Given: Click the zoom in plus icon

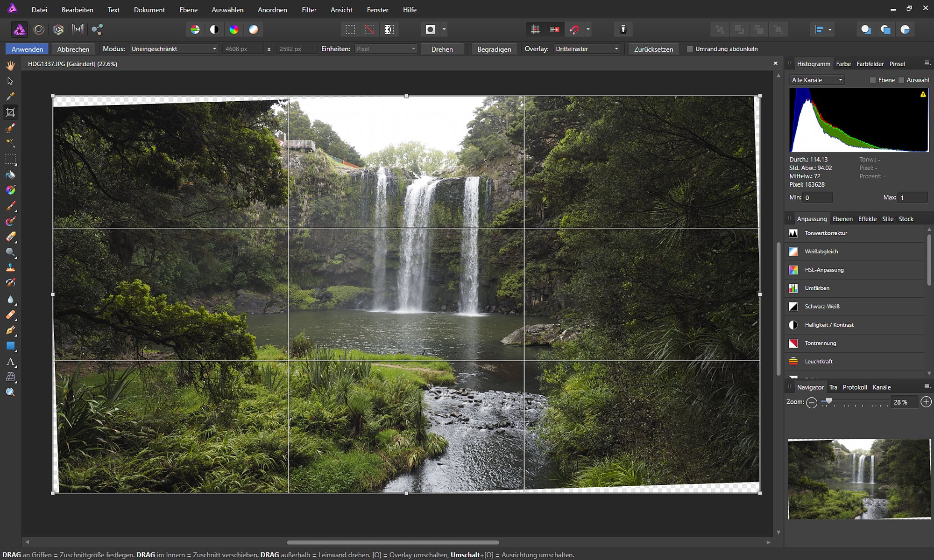Looking at the screenshot, I should 926,402.
